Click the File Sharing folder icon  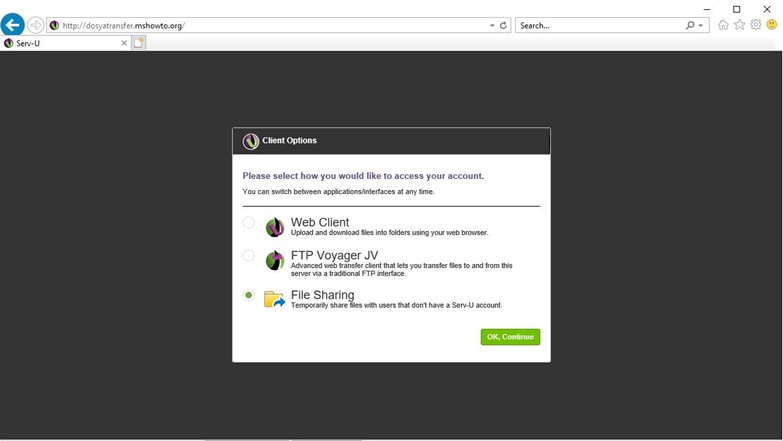click(x=274, y=299)
